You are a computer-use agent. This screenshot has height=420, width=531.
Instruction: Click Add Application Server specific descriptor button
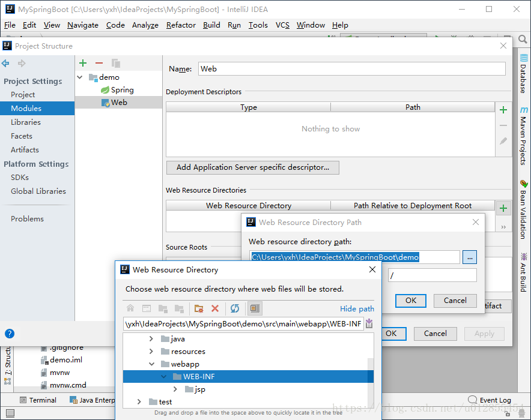[x=253, y=167]
